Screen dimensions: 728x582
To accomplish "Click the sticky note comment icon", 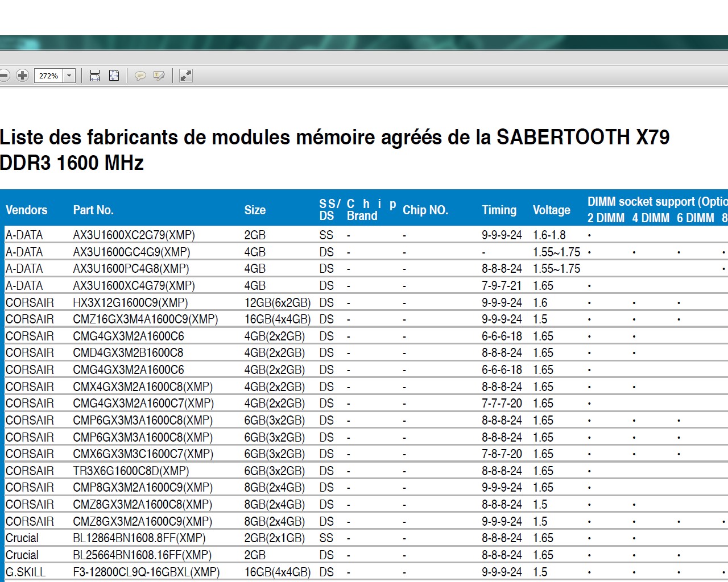I will [140, 76].
